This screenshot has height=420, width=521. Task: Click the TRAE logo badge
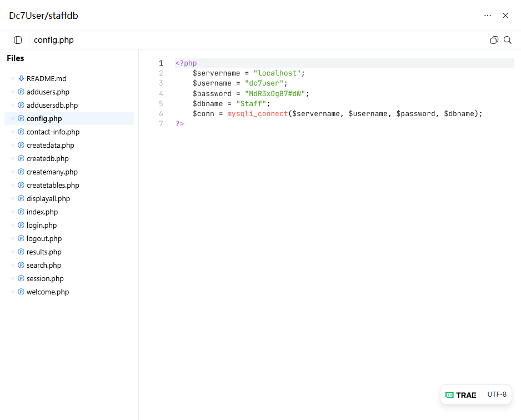pos(461,395)
